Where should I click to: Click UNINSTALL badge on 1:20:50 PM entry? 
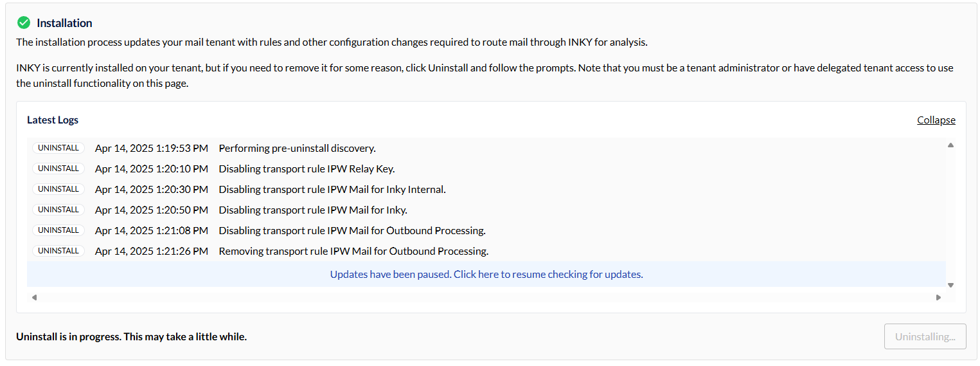click(58, 210)
